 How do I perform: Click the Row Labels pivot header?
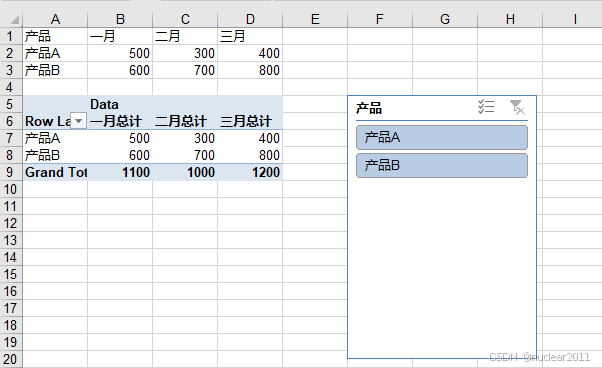tap(47, 121)
